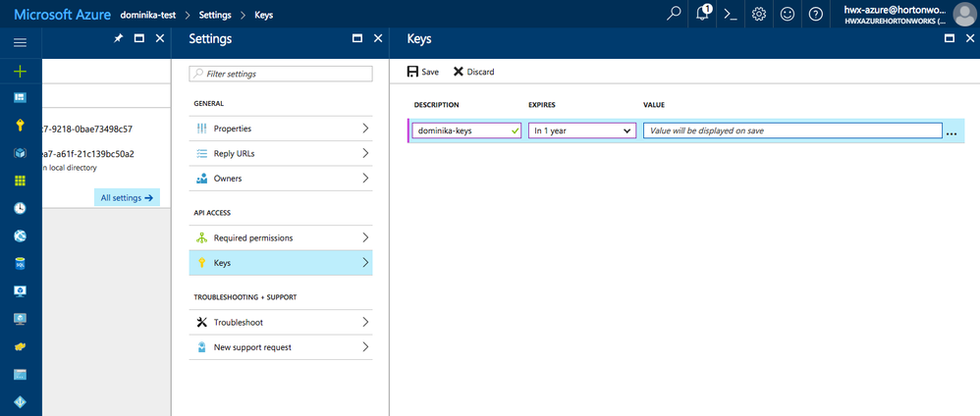The image size is (980, 416).
Task: Open the ellipsis menu on key row
Action: coord(952,131)
